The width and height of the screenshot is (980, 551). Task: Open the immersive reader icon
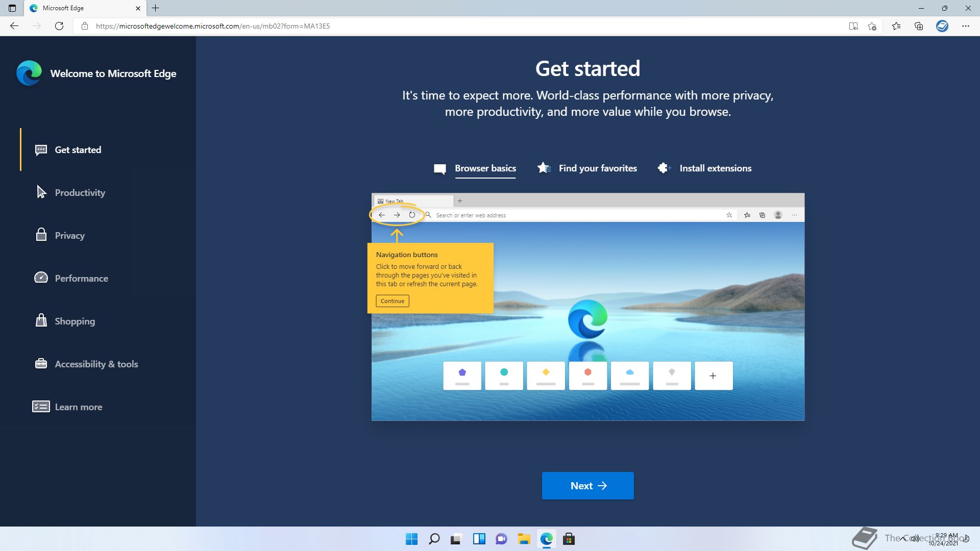(x=853, y=26)
